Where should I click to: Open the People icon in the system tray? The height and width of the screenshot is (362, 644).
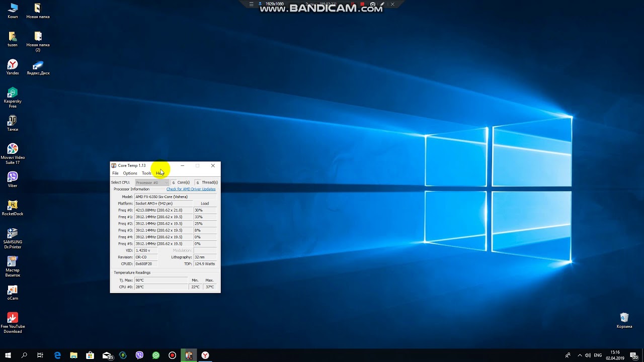pos(568,355)
